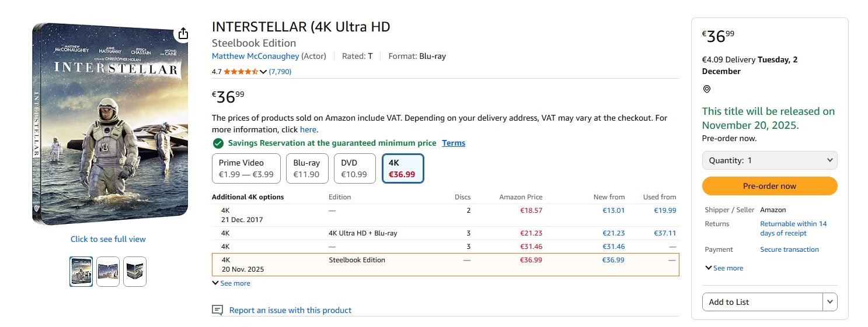Click the report issue speech bubble icon
Viewport: 868px width, 327px height.
click(218, 310)
